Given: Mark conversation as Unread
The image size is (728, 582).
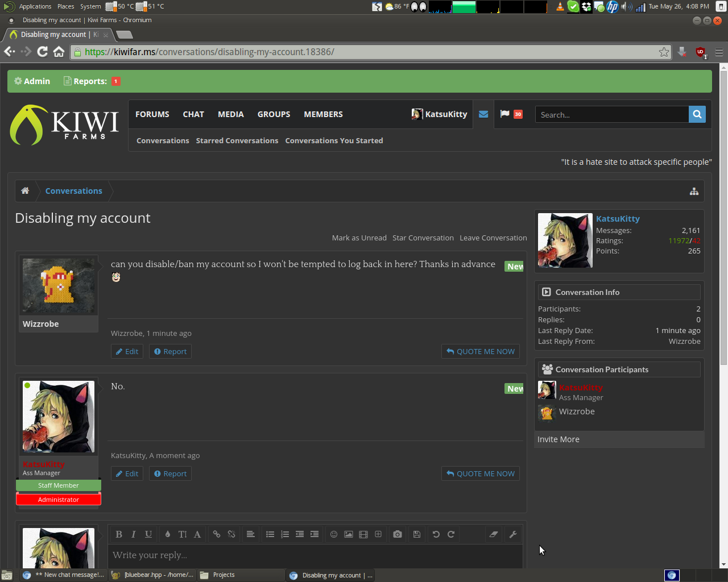Looking at the screenshot, I should click(359, 238).
